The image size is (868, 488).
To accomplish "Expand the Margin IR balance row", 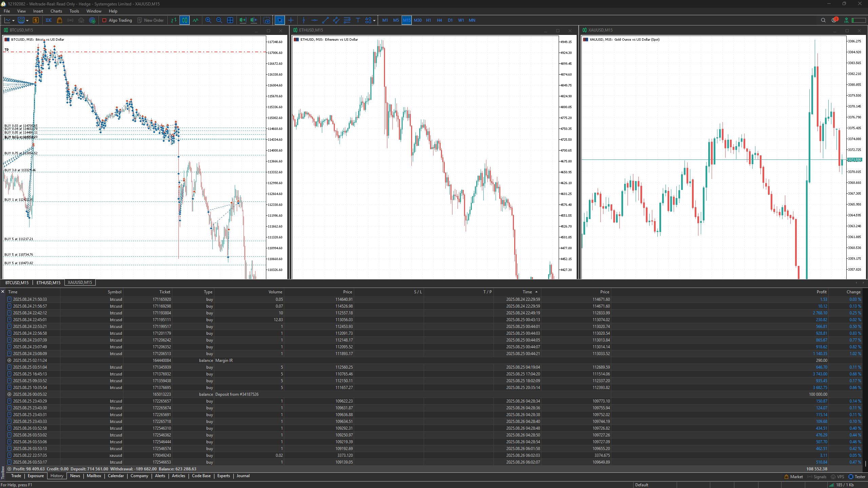I will 9,360.
